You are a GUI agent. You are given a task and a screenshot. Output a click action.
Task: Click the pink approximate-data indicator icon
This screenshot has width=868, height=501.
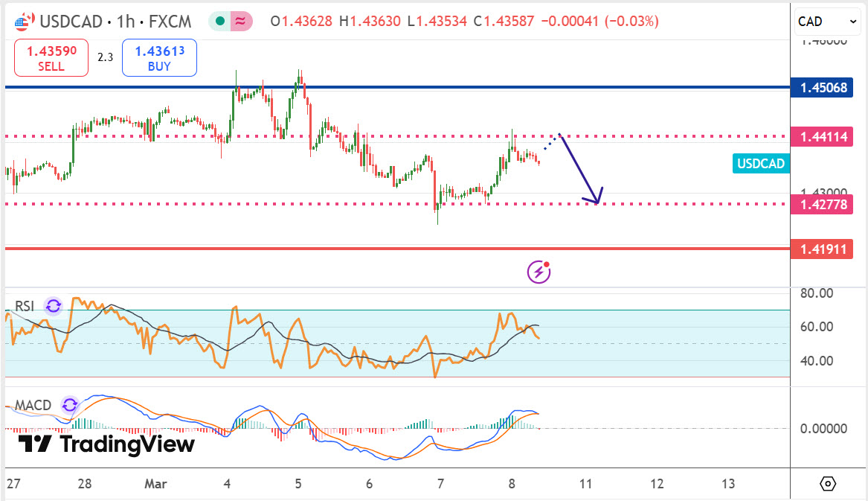point(240,22)
